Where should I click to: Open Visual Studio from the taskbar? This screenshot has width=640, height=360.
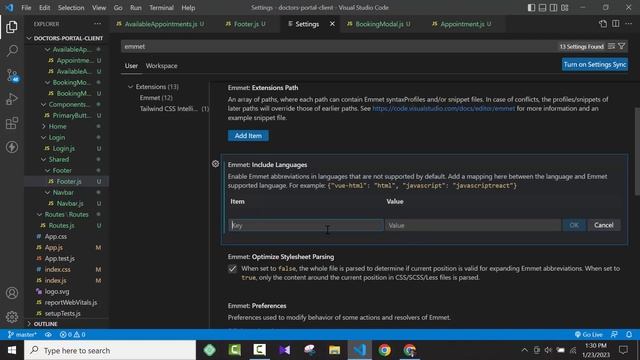coord(285,350)
